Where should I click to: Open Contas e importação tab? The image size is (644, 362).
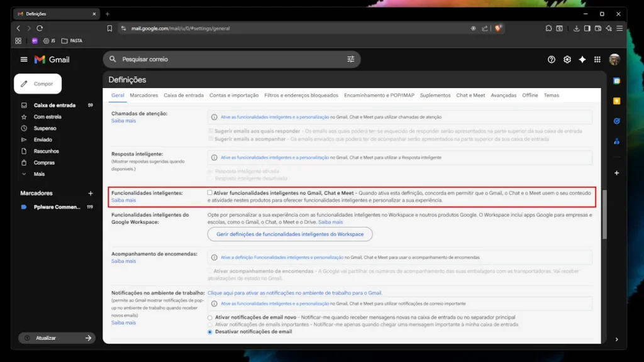pos(234,96)
